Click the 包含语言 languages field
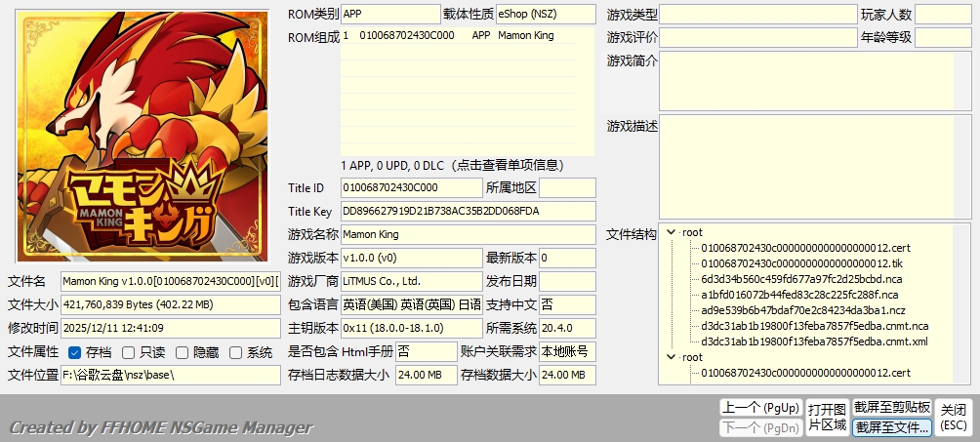 [412, 304]
